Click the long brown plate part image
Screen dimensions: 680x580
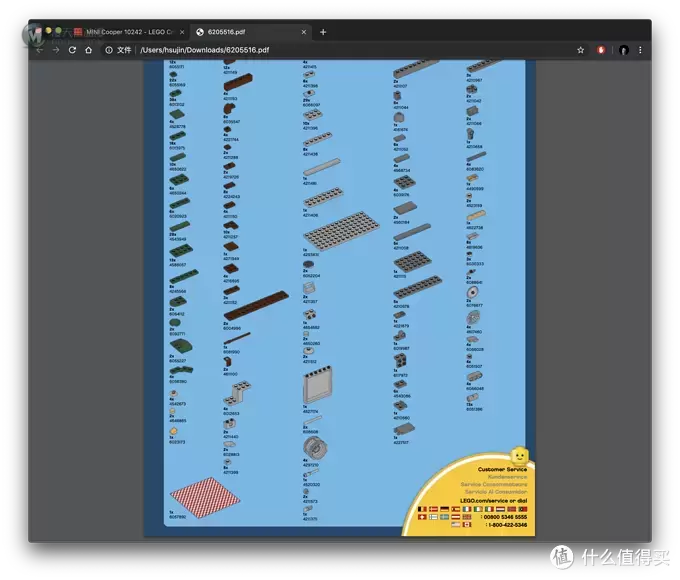point(256,306)
